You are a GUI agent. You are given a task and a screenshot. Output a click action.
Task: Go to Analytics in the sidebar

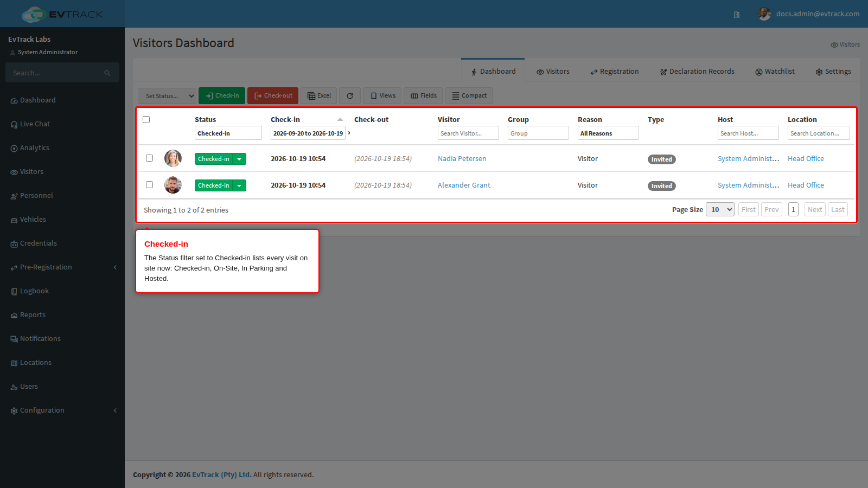click(x=34, y=148)
